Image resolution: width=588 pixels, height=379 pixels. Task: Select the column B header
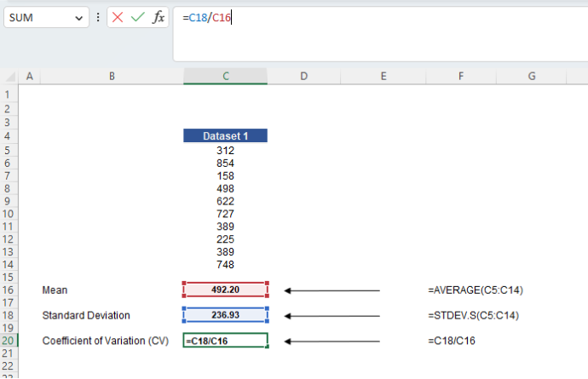(112, 77)
